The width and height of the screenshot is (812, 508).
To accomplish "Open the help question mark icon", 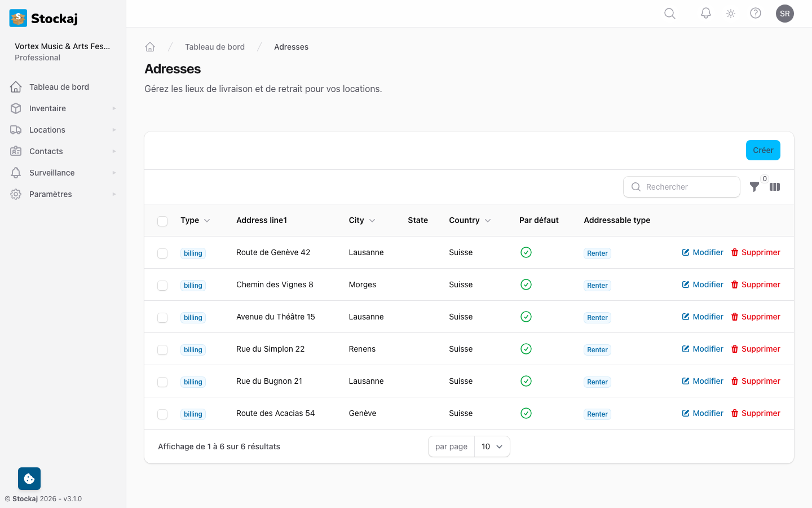I will tap(756, 13).
